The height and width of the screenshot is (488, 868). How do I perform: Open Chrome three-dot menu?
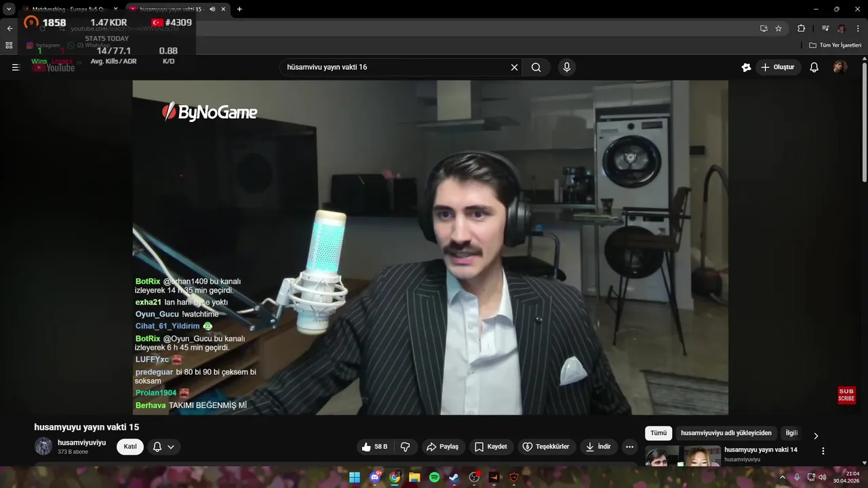tap(857, 28)
